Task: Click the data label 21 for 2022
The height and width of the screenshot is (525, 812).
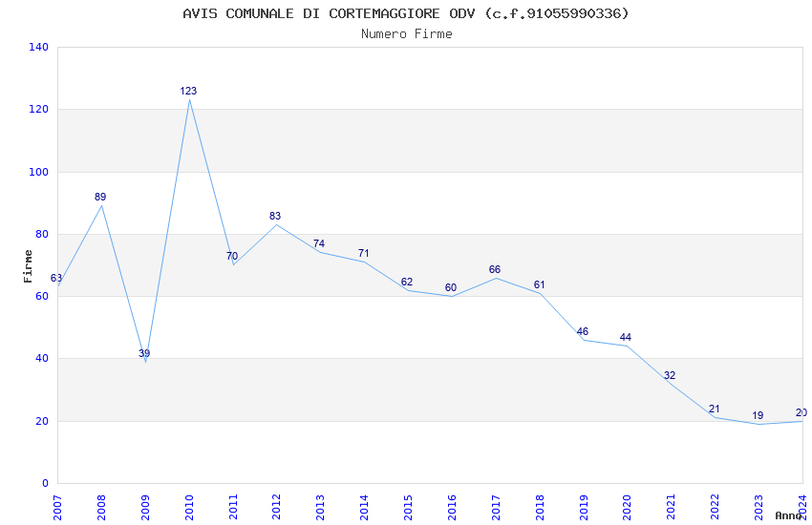Action: (x=715, y=409)
